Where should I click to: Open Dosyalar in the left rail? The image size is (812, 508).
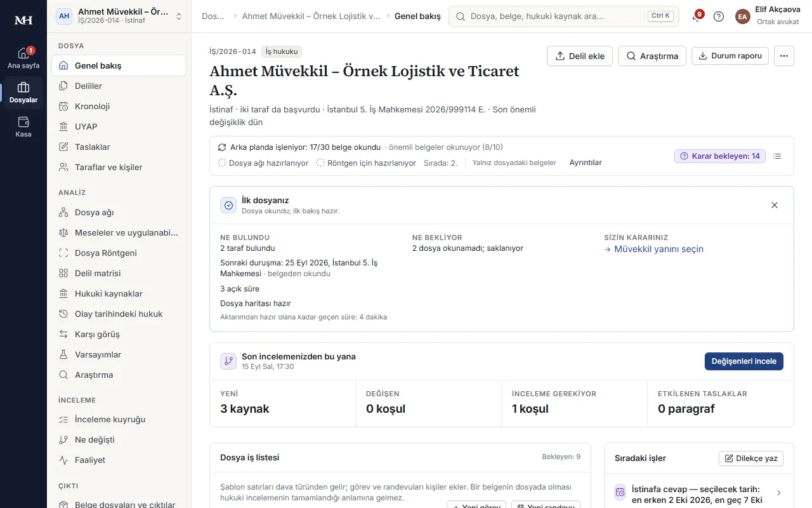[x=23, y=93]
